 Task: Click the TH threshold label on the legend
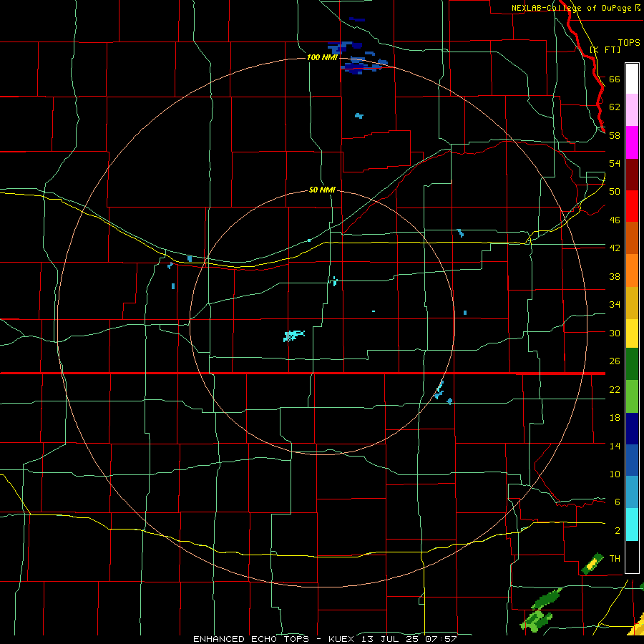(615, 558)
